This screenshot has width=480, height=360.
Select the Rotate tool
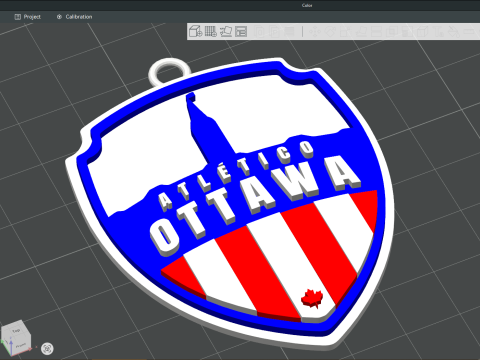pyautogui.click(x=330, y=31)
